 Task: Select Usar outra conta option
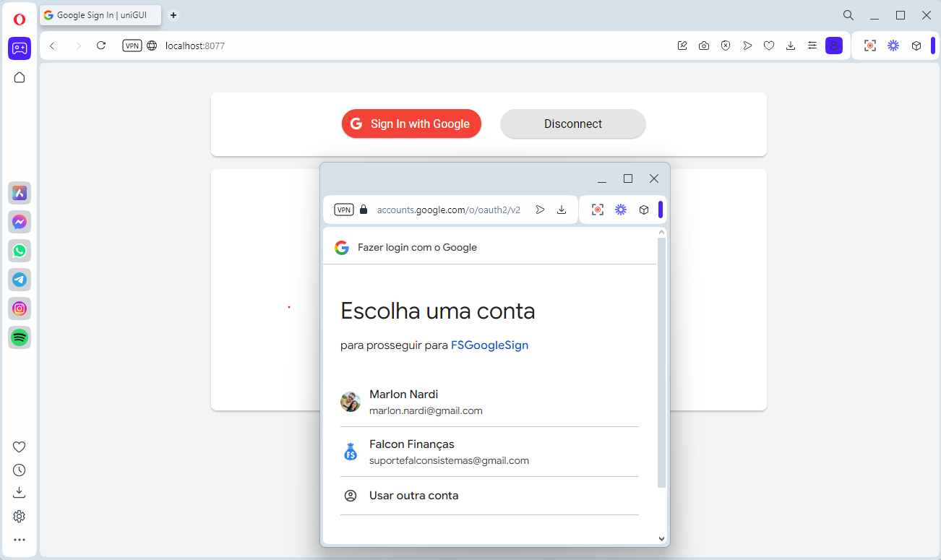coord(489,496)
